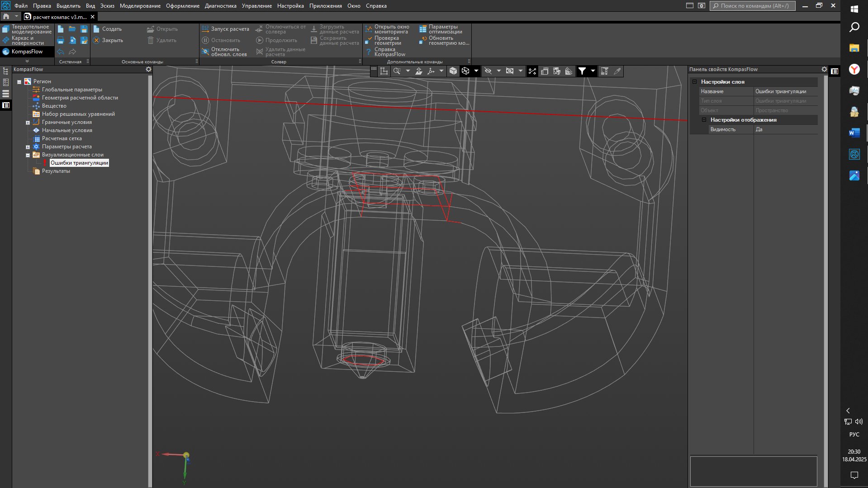Toggle wireframe cube display mode

pyautogui.click(x=465, y=71)
